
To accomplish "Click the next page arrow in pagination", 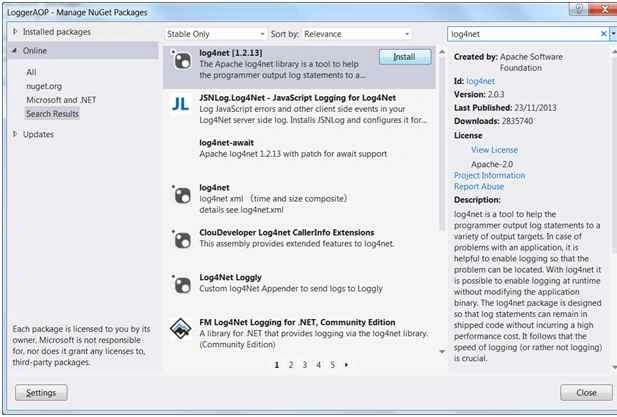I will tap(346, 365).
